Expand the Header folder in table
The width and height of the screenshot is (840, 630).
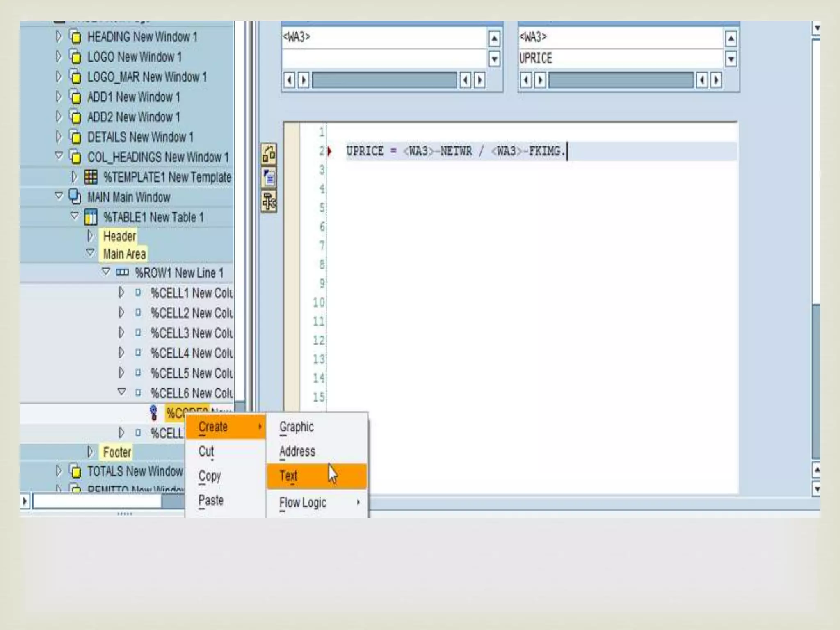(x=90, y=236)
